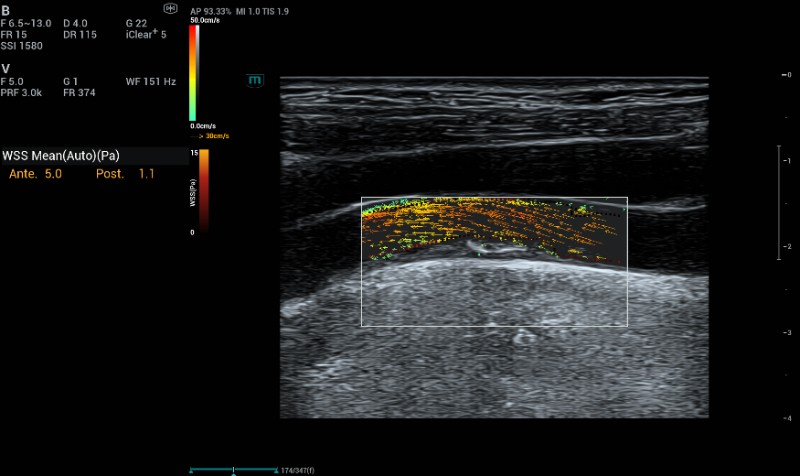Click the velocity color bar scale
800x476 pixels.
pyautogui.click(x=193, y=72)
